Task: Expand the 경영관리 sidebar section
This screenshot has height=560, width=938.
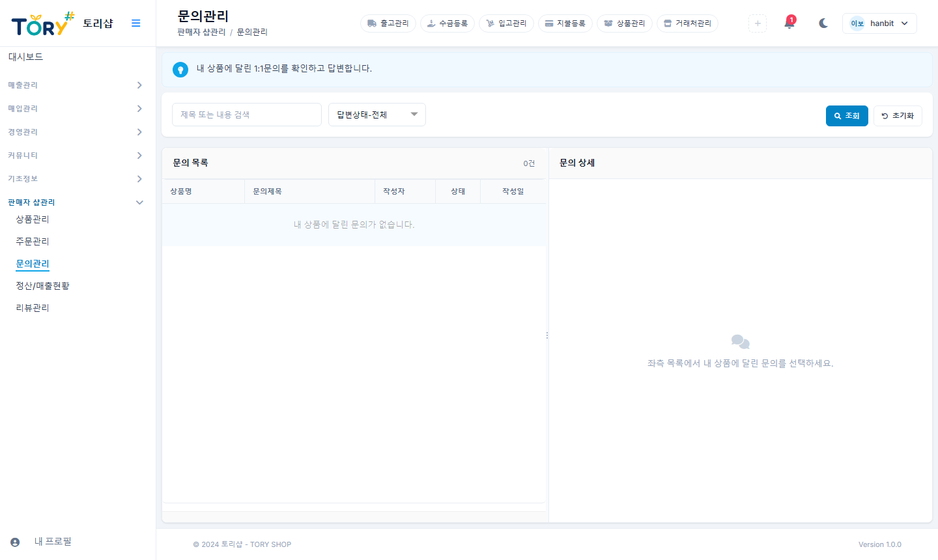Action: pyautogui.click(x=75, y=132)
